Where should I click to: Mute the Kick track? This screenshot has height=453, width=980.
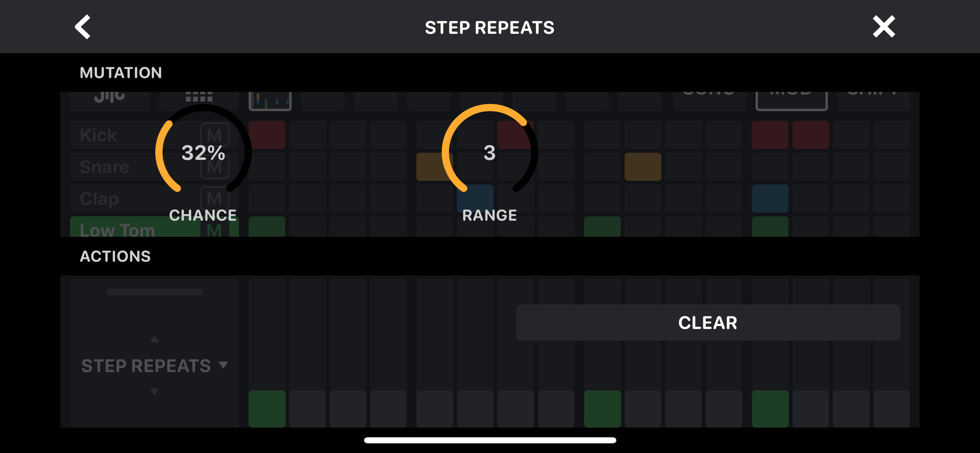(x=214, y=135)
